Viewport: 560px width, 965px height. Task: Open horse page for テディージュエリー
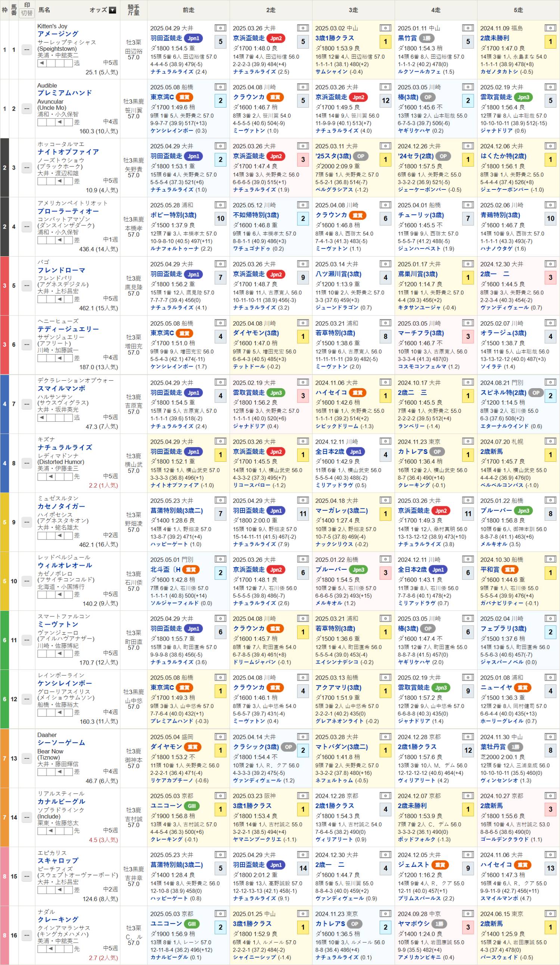(68, 329)
